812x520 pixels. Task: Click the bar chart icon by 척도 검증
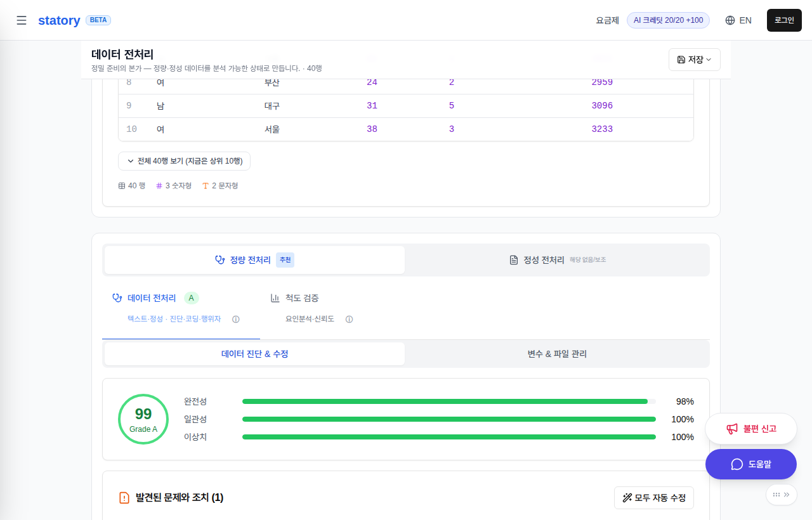(x=275, y=298)
